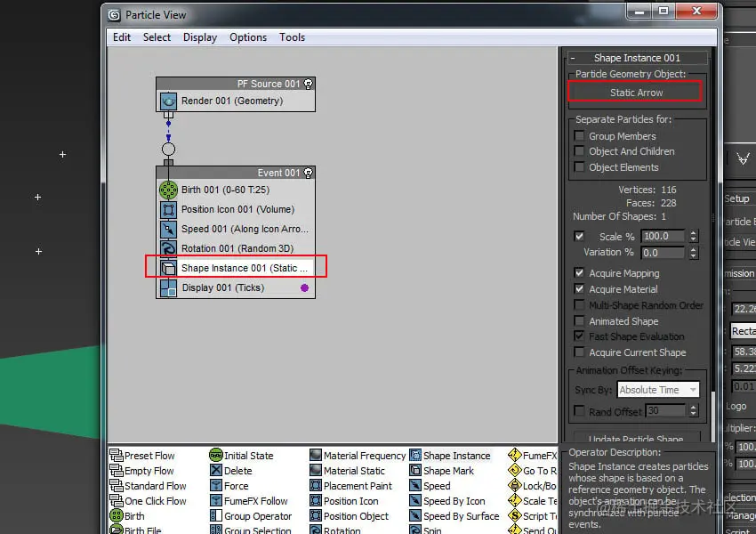
Task: Click the Render 001 operator icon
Action: point(168,101)
